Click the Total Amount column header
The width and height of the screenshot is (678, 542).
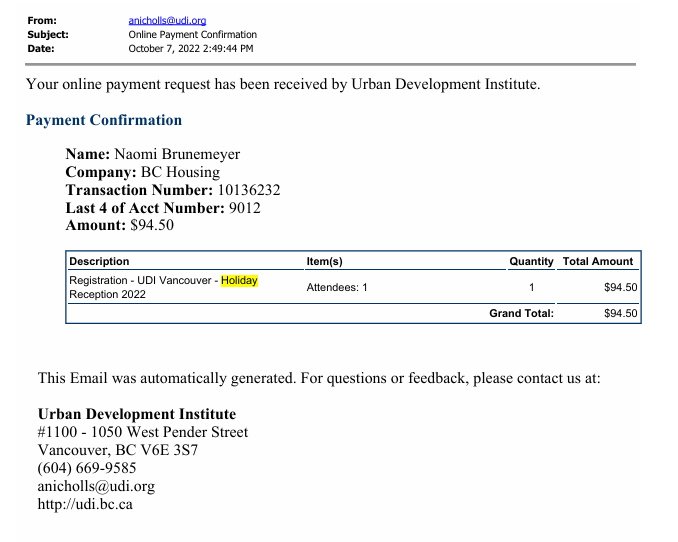(598, 261)
